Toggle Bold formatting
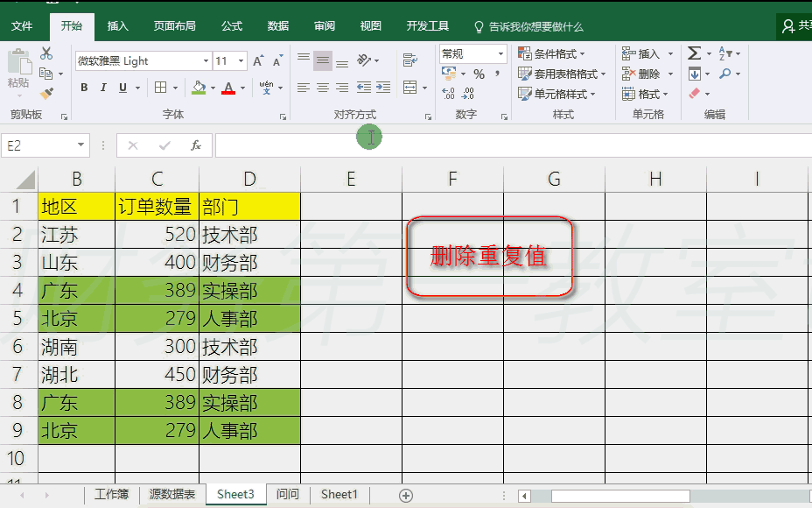812x508 pixels. [84, 88]
